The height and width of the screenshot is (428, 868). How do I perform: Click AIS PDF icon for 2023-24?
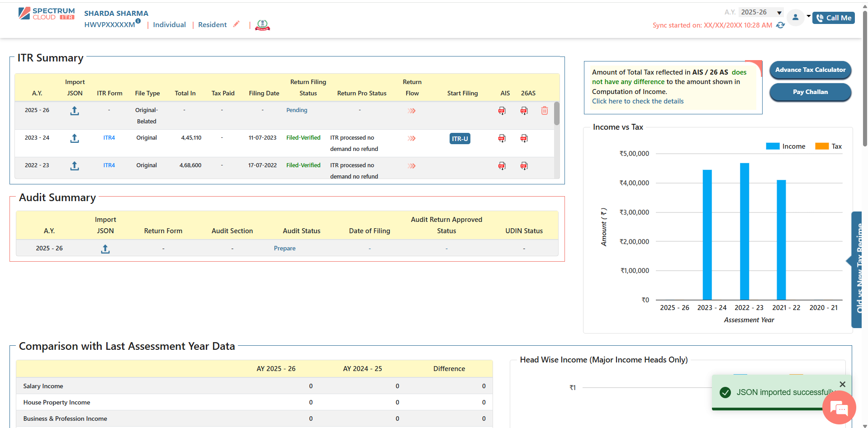tap(502, 138)
